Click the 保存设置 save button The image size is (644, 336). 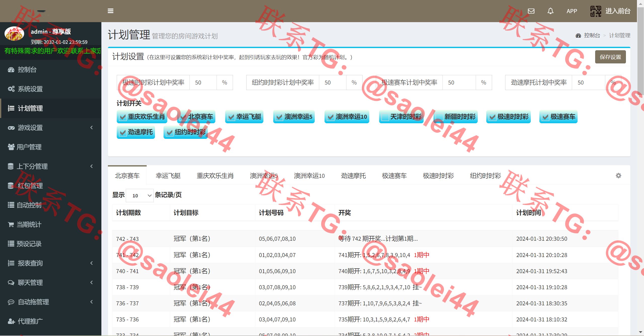(610, 57)
